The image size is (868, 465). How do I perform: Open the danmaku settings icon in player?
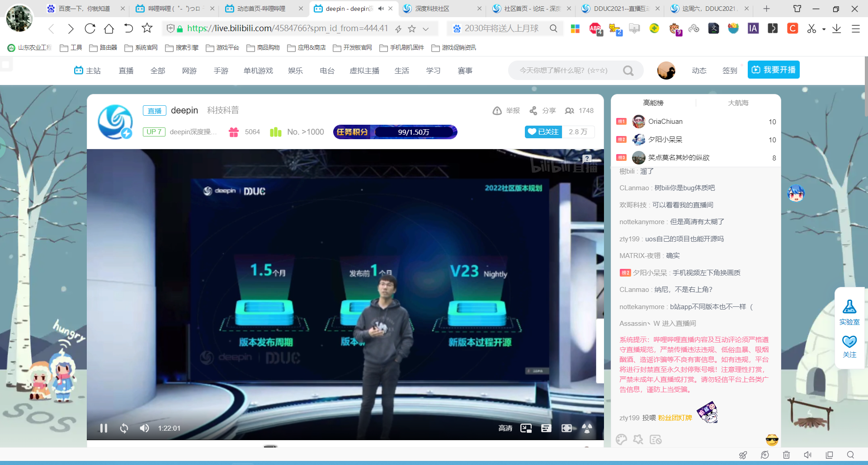546,428
